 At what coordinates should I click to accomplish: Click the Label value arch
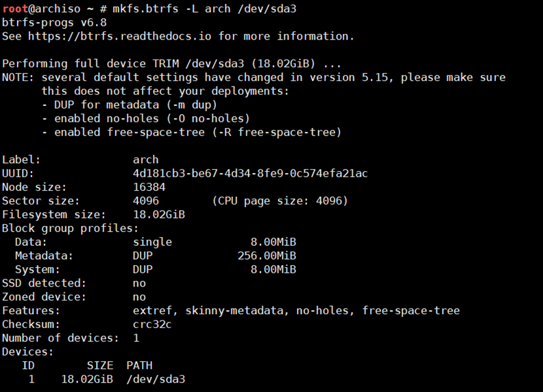146,159
